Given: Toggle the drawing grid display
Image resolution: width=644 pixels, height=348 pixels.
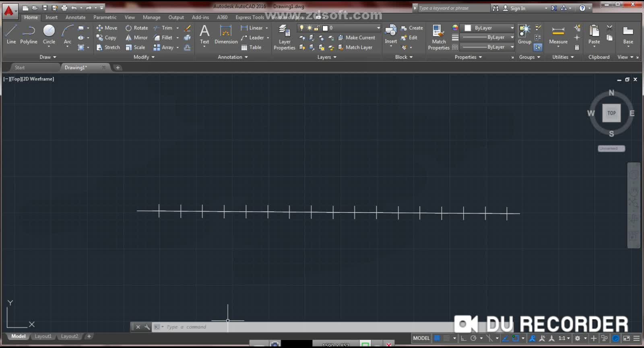Looking at the screenshot, I should pyautogui.click(x=437, y=338).
